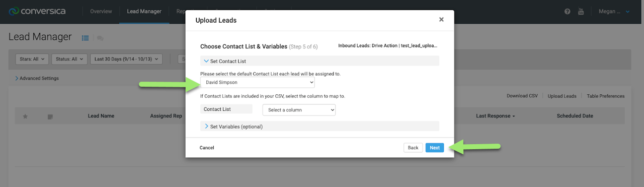Select the Lead Manager tab
Image resolution: width=644 pixels, height=187 pixels.
[144, 12]
